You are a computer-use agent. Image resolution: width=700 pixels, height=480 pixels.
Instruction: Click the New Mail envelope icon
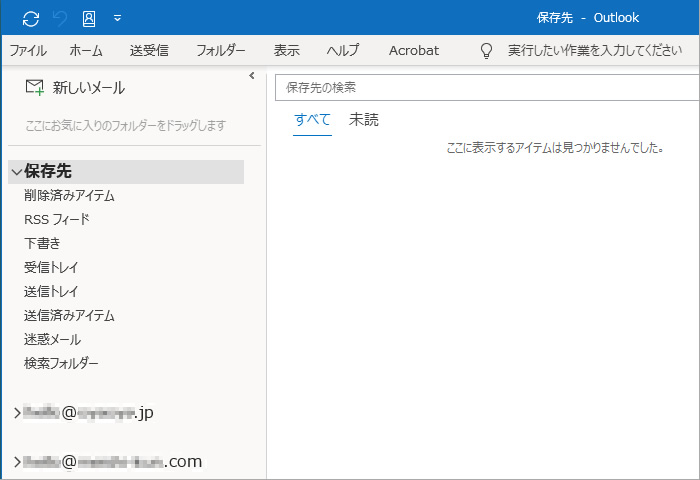pos(34,88)
